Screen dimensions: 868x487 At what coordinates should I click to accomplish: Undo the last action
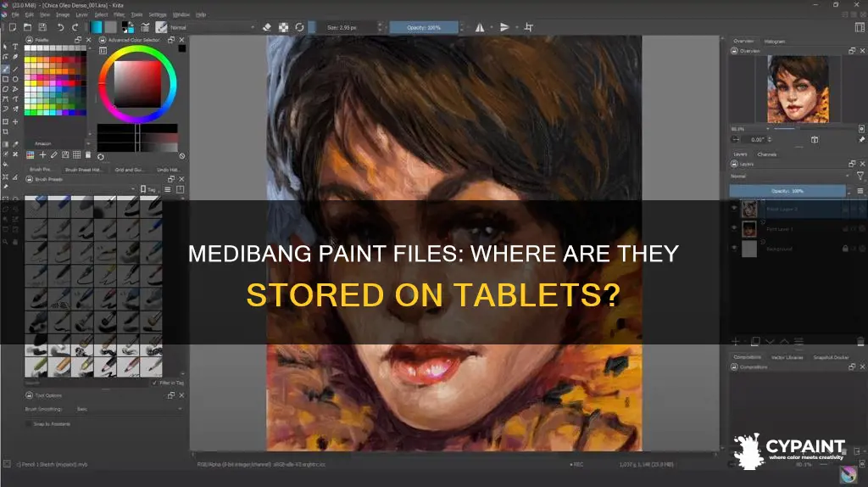point(60,27)
